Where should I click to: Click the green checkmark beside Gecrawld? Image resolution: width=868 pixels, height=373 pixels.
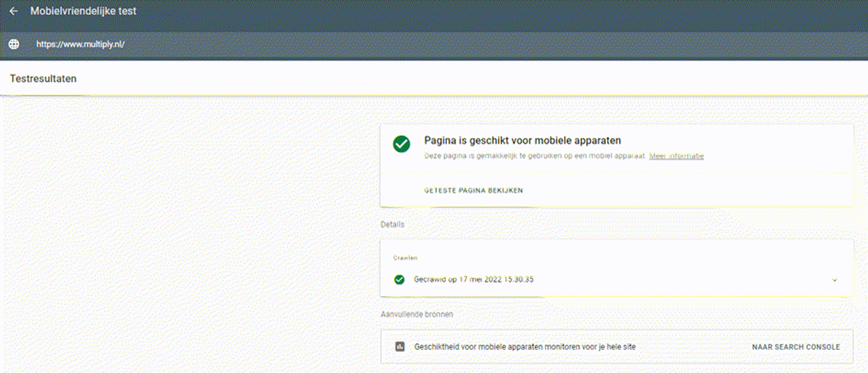point(399,279)
